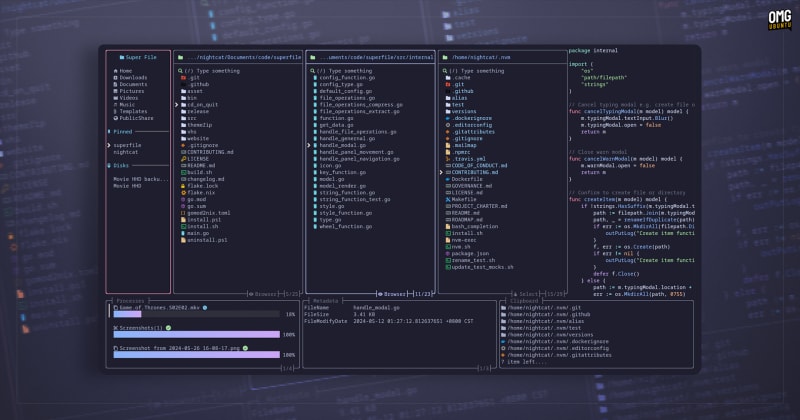Toggle the Browser mode indicator under the superfile panel
Image resolution: width=800 pixels, height=420 pixels.
click(x=263, y=294)
